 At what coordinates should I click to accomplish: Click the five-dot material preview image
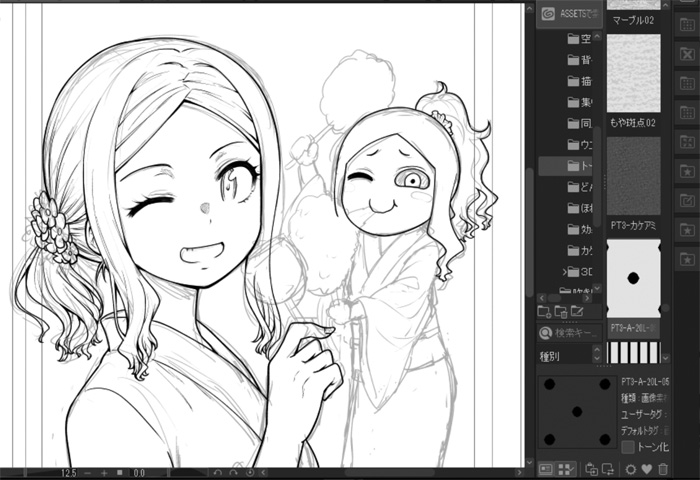point(577,412)
